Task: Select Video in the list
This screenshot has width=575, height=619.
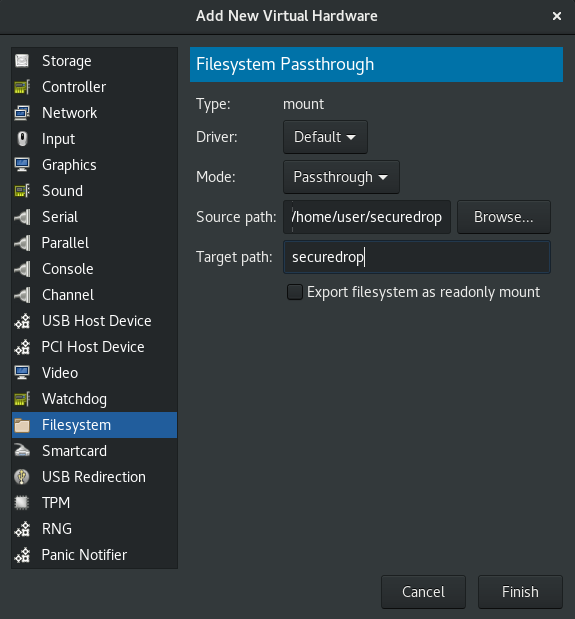Action: (x=94, y=373)
